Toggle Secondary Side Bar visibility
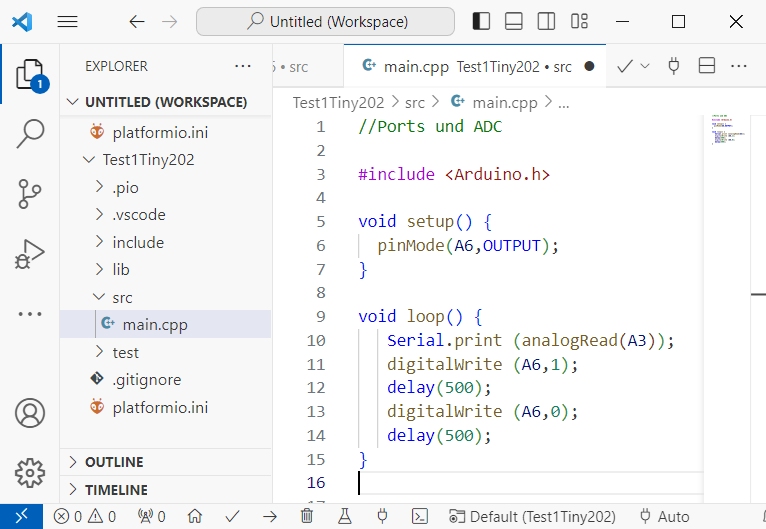Viewport: 766px width, 529px height. click(x=546, y=21)
